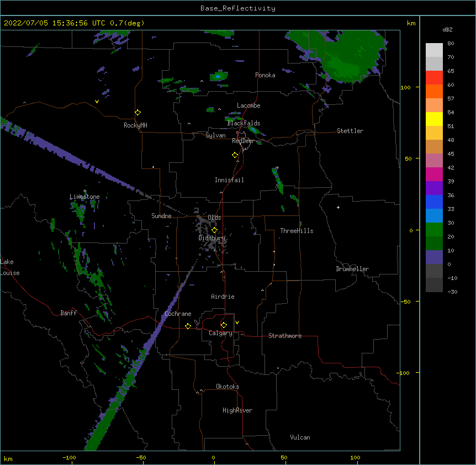Select the Innisfail city label

pos(229,180)
